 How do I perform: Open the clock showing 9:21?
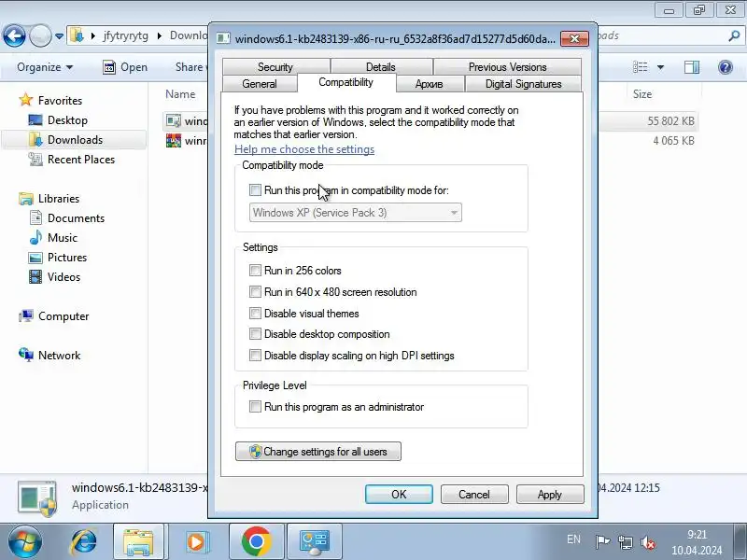click(697, 542)
